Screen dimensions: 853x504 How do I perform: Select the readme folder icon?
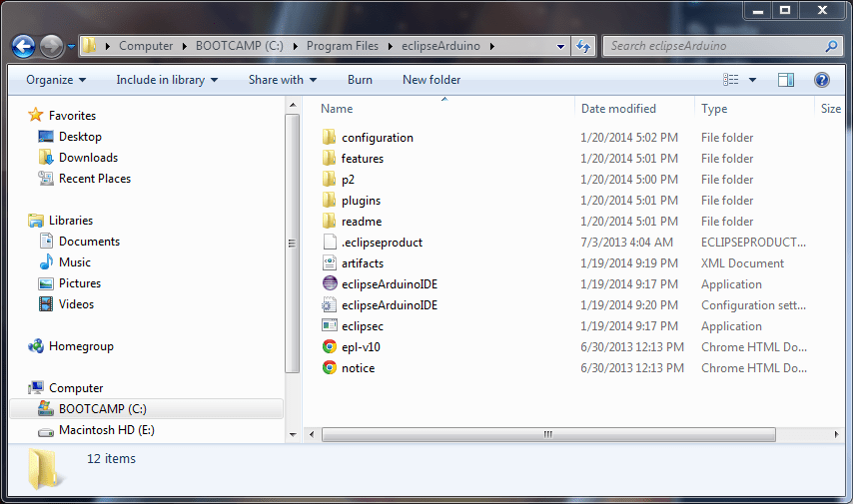pos(329,221)
